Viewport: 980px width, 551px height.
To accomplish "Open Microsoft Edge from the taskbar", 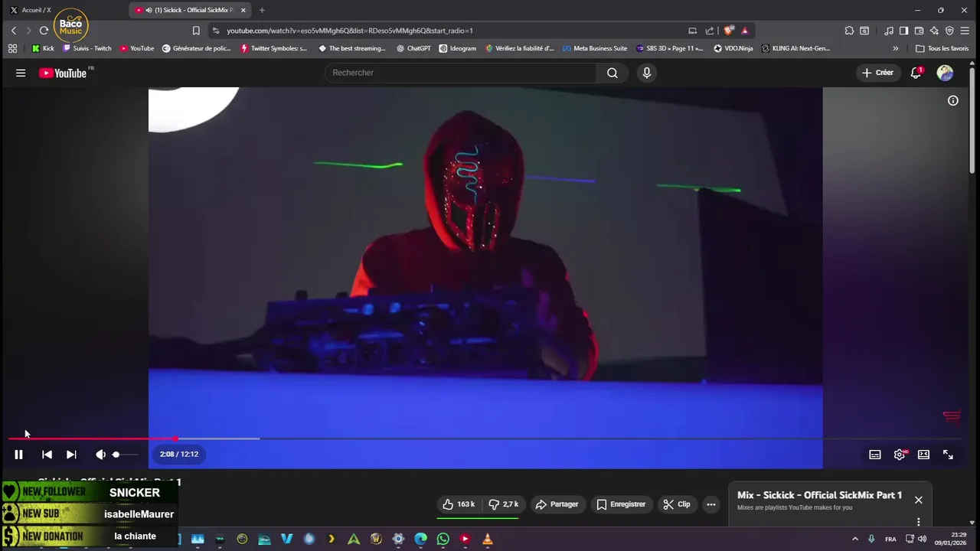I will pos(420,539).
